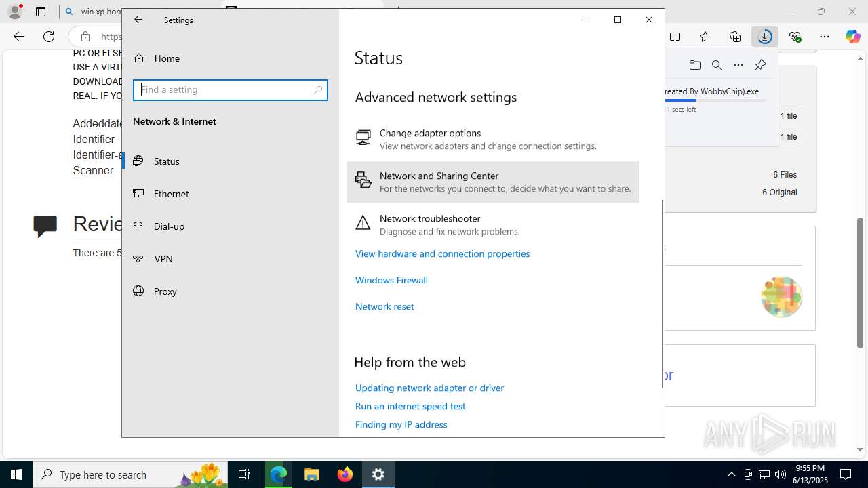868x488 pixels.
Task: Click the search magnifier in Find a setting
Action: pos(318,90)
